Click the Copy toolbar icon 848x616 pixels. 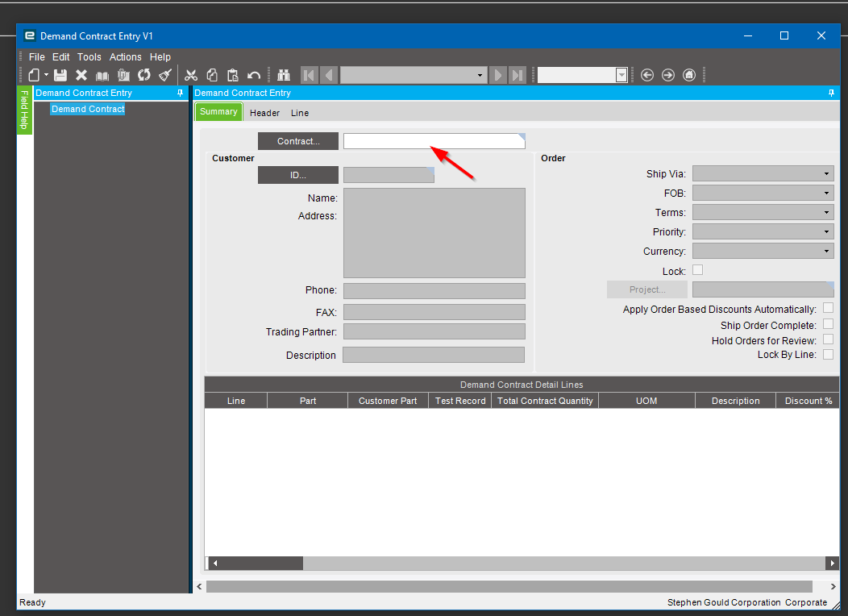pos(212,75)
